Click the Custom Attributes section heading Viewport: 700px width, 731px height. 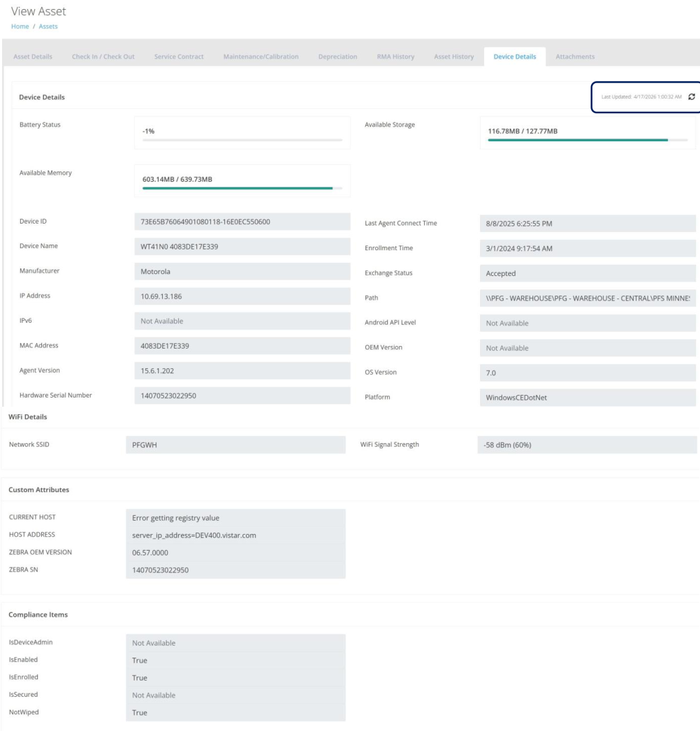(38, 489)
